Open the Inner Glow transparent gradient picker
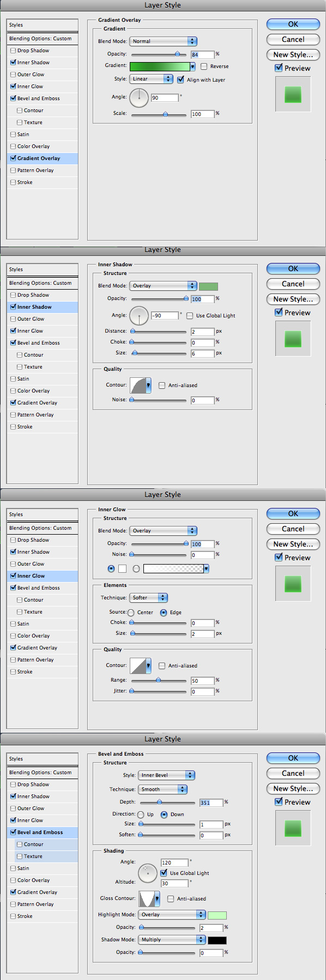The height and width of the screenshot is (980, 326). [x=176, y=568]
